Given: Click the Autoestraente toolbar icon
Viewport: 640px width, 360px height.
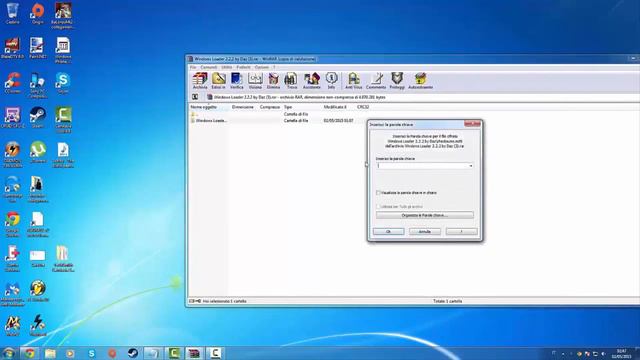Looking at the screenshot, I should click(420, 81).
